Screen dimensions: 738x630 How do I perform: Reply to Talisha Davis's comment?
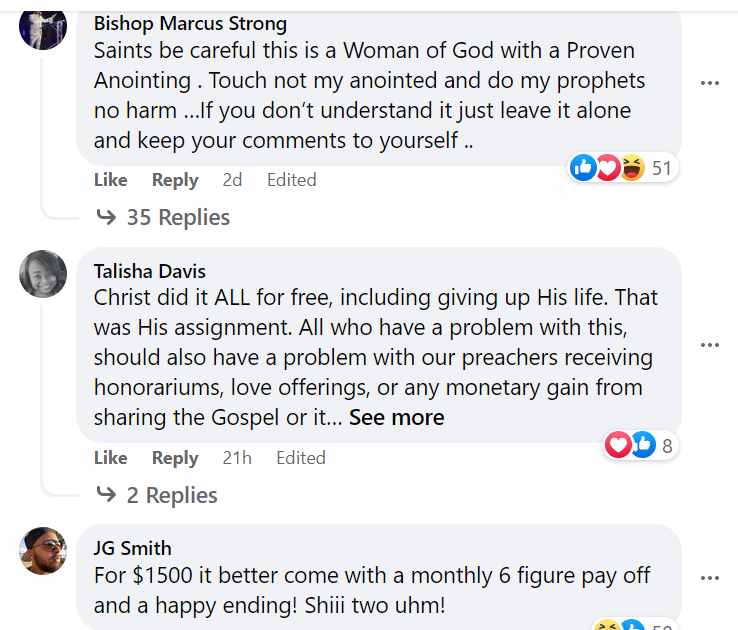[175, 458]
